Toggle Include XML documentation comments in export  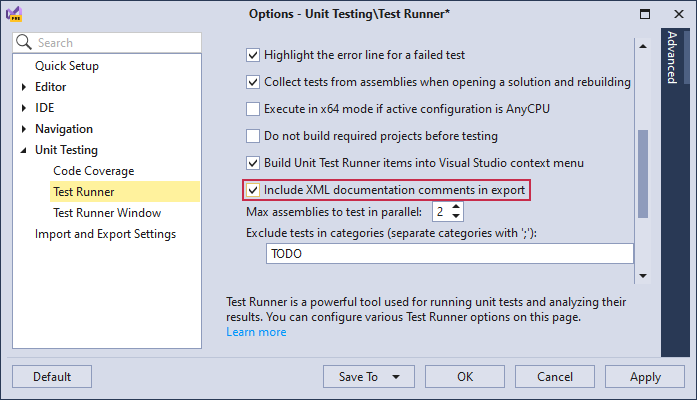tap(253, 190)
